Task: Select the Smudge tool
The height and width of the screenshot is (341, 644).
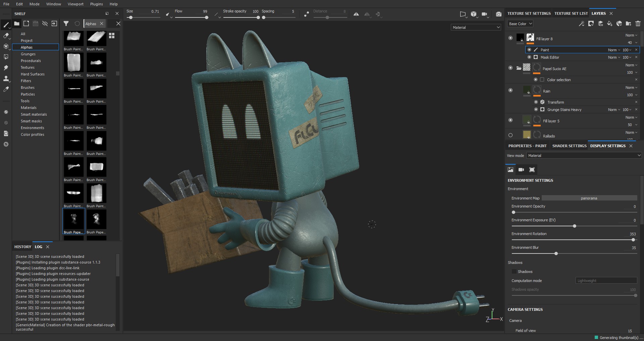Action: [6, 68]
